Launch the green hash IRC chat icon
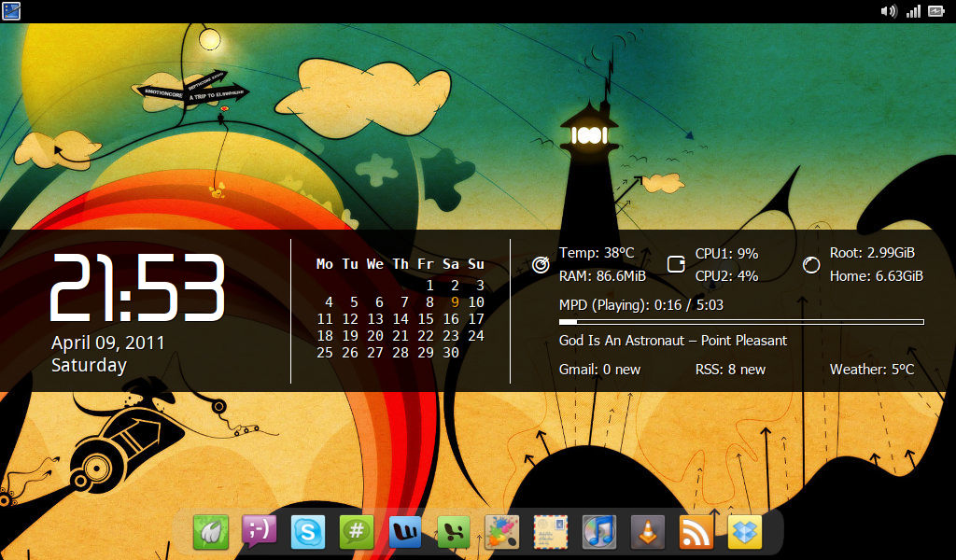The height and width of the screenshot is (560, 956). pos(357,532)
